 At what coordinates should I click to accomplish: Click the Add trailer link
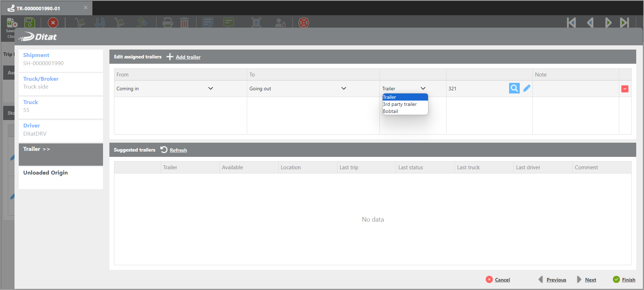coord(188,57)
